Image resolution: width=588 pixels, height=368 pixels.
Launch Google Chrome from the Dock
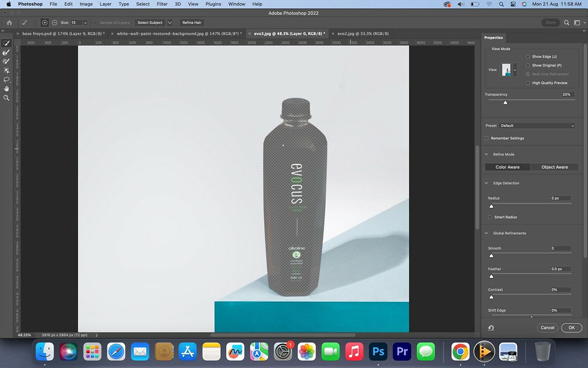point(460,352)
